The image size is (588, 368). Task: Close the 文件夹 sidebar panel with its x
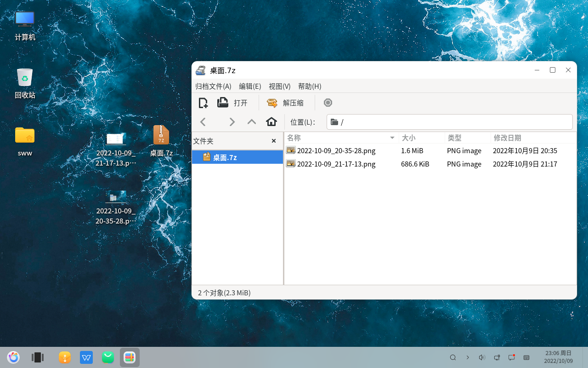coord(274,141)
